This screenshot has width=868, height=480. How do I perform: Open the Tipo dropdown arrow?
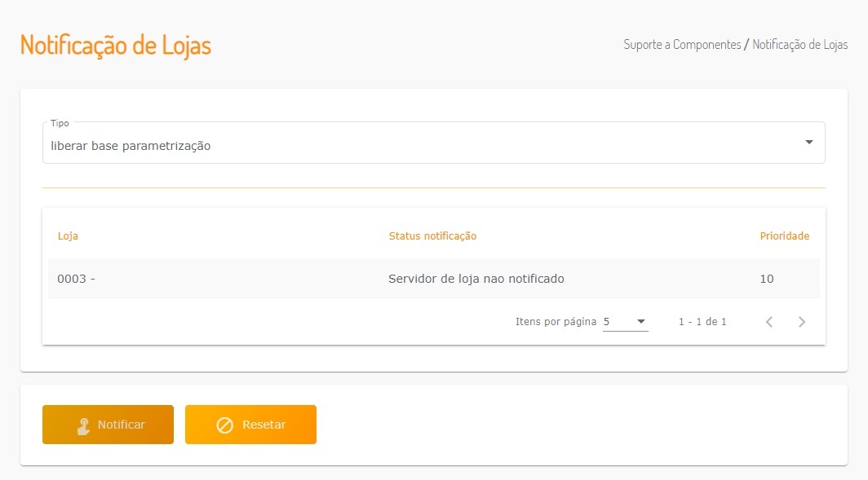(x=808, y=143)
